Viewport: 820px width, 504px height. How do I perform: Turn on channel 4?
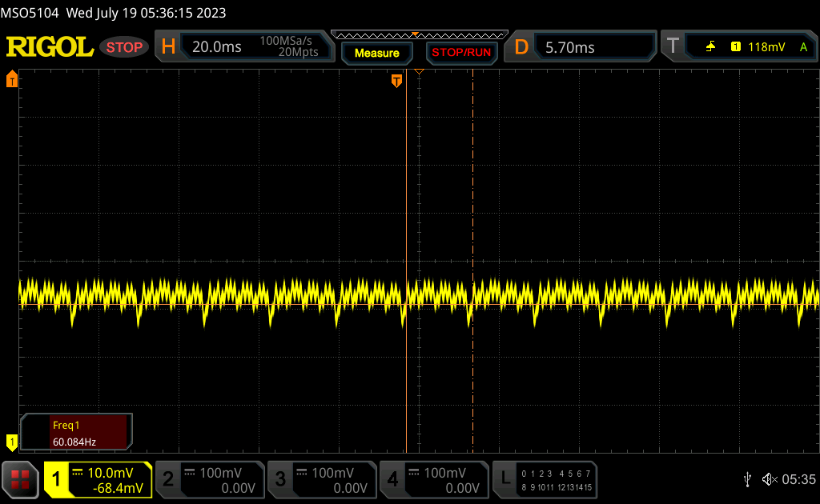click(433, 479)
